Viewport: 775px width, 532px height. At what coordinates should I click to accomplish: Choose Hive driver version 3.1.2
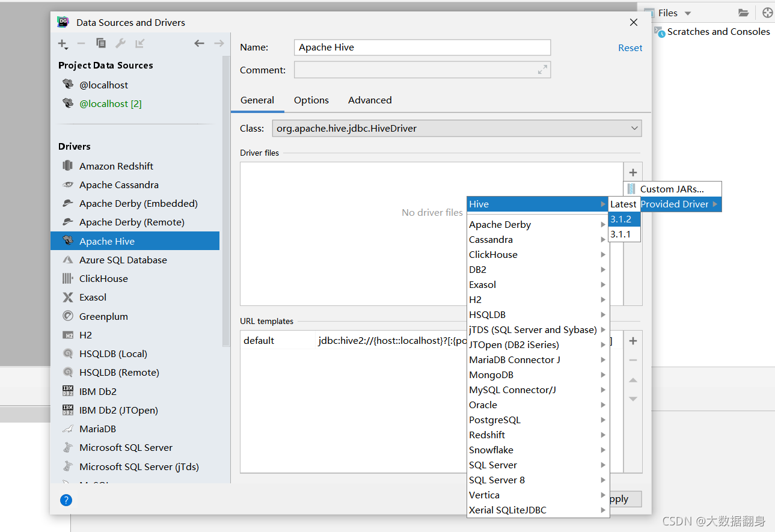point(625,219)
